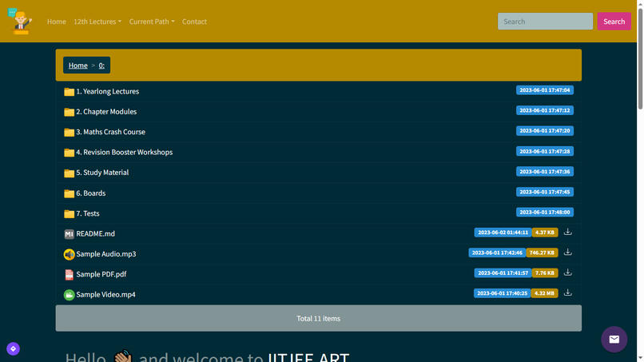This screenshot has height=362, width=644.
Task: Download the README.md file
Action: [x=567, y=233]
